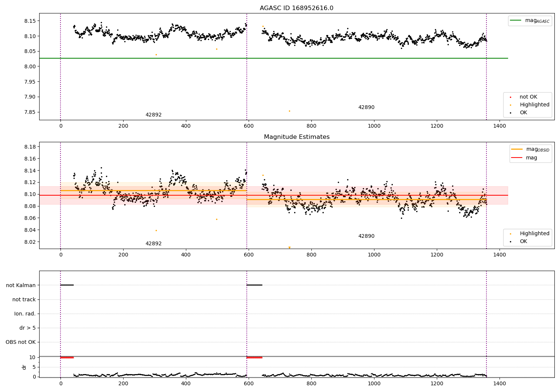
Task: Click the '1400' x-axis tick of the bottom plot
Action: (x=500, y=383)
